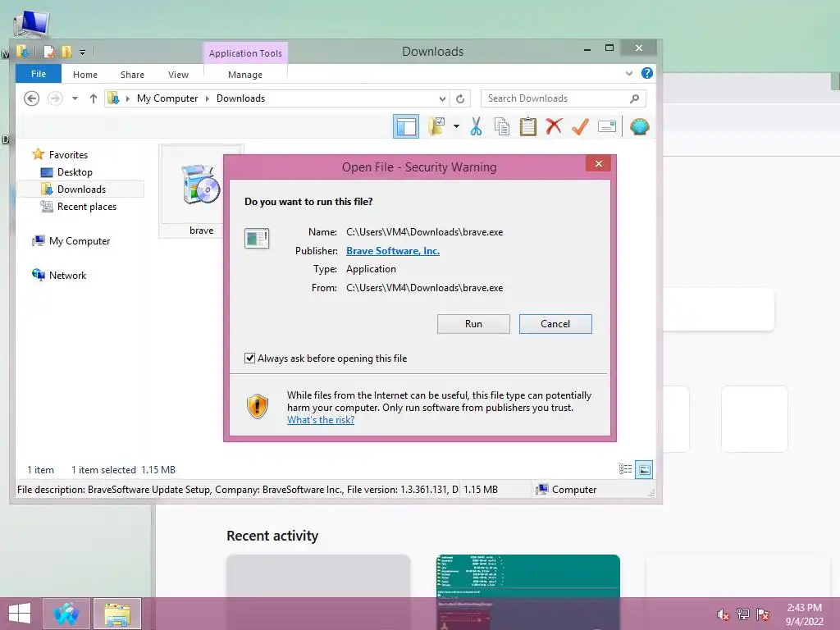
Task: Maximize the Downloads window
Action: tap(609, 48)
